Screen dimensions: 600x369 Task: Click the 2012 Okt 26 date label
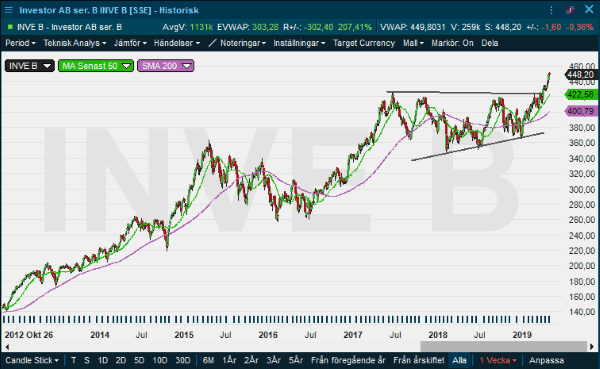click(29, 335)
